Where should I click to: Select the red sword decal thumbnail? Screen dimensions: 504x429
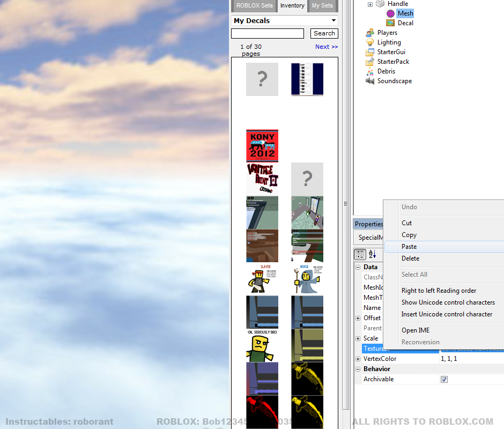[262, 412]
